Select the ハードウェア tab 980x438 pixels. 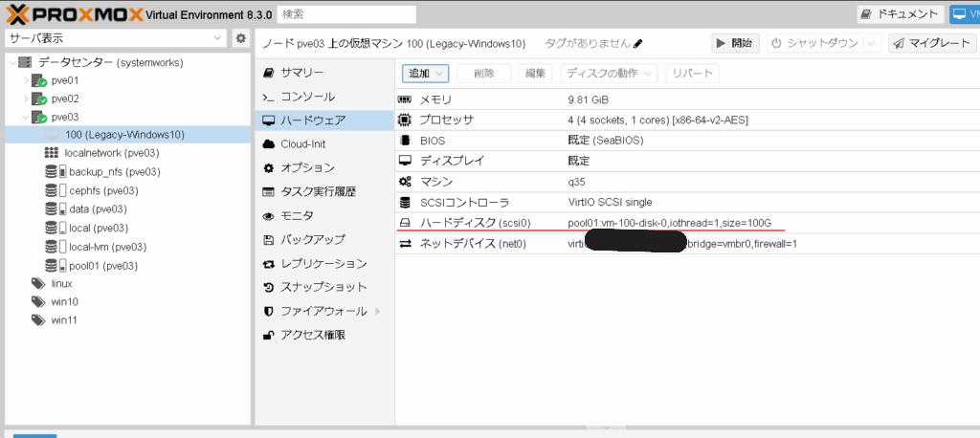pyautogui.click(x=325, y=120)
